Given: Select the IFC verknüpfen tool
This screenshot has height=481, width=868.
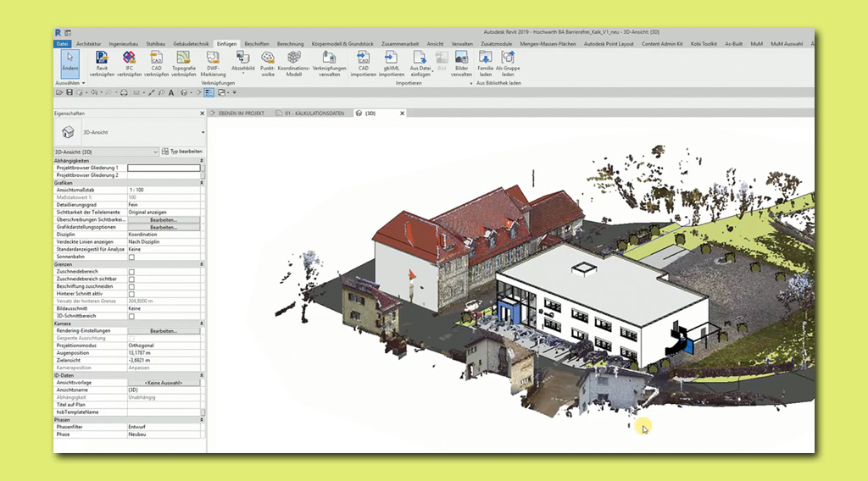Looking at the screenshot, I should point(129,58).
